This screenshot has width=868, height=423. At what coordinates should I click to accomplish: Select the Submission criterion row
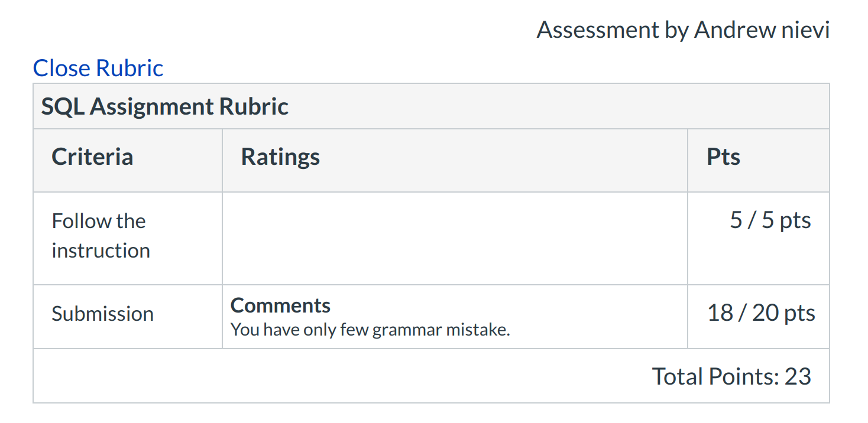pyautogui.click(x=102, y=314)
